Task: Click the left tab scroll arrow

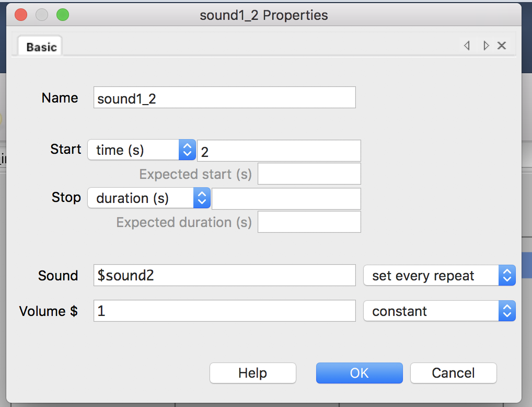Action: [x=467, y=46]
